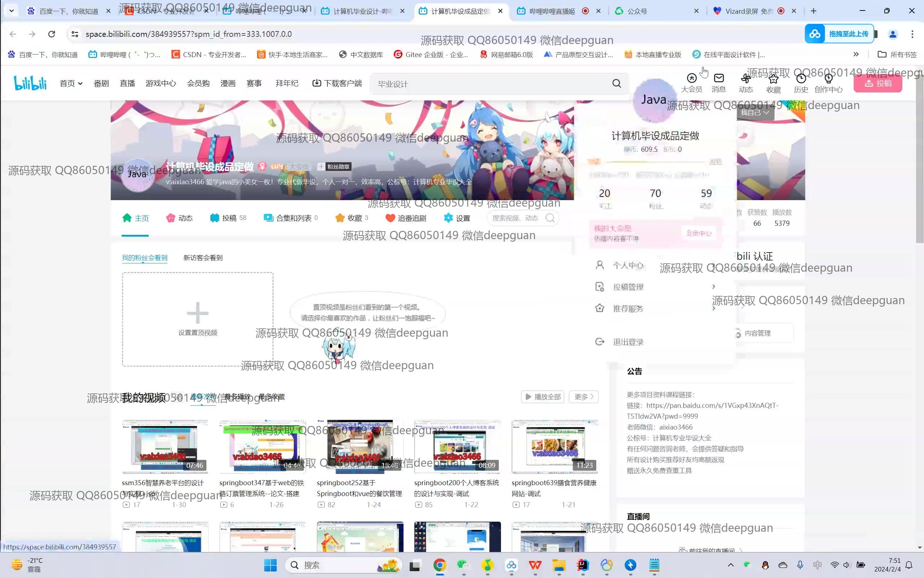Click the 投稿 upload button
Screen dimensions: 924x578
click(x=878, y=83)
